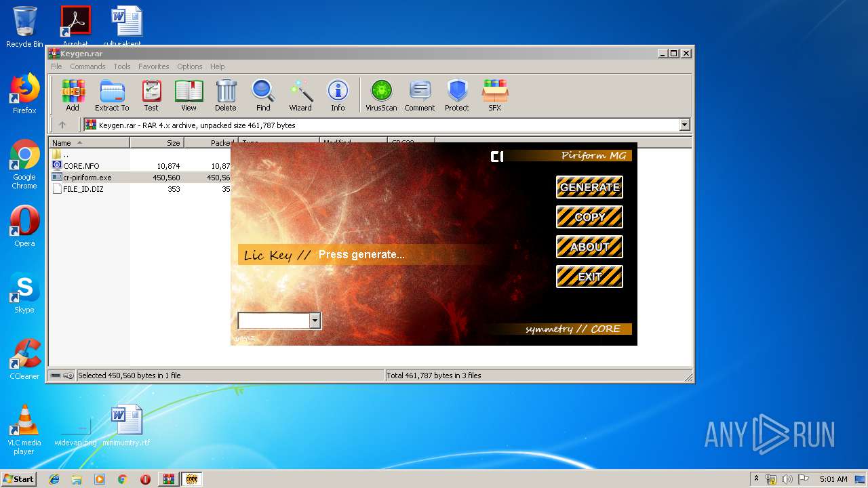Image resolution: width=868 pixels, height=488 pixels.
Task: Click the taskbar clock 5:01 AM
Action: pyautogui.click(x=833, y=479)
